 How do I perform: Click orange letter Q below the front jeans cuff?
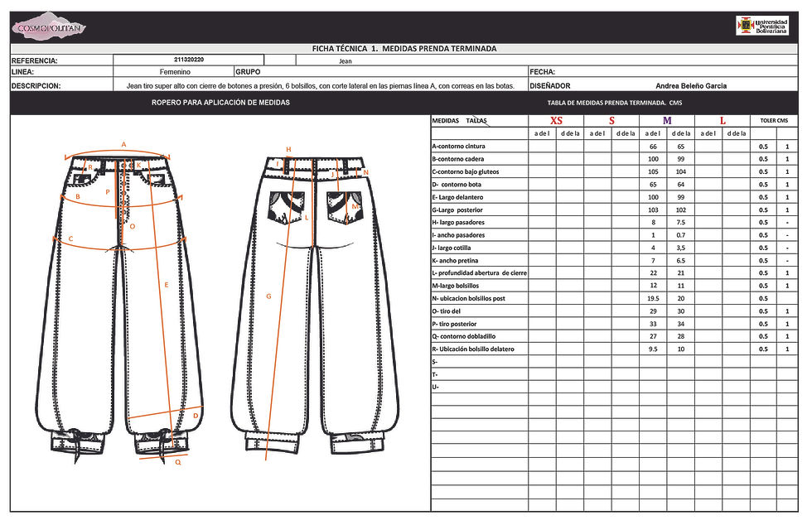coord(178,462)
